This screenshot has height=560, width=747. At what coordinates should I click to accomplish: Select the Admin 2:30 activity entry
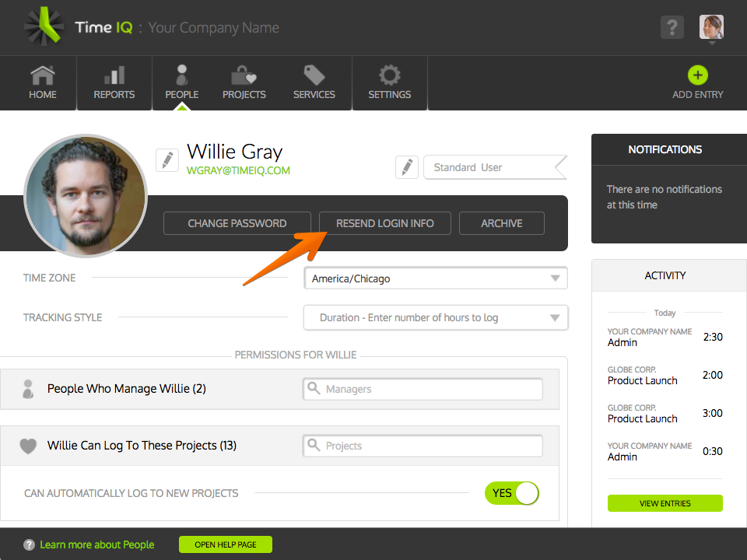pos(665,337)
